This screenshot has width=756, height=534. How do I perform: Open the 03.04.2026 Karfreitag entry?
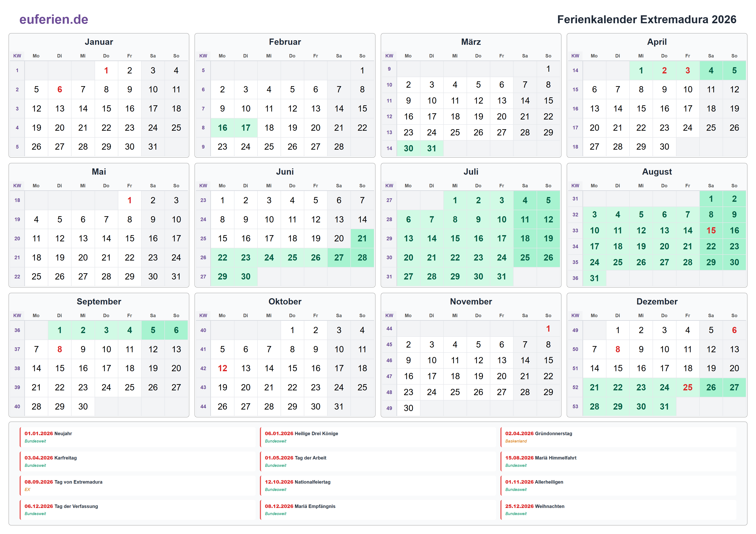(137, 461)
